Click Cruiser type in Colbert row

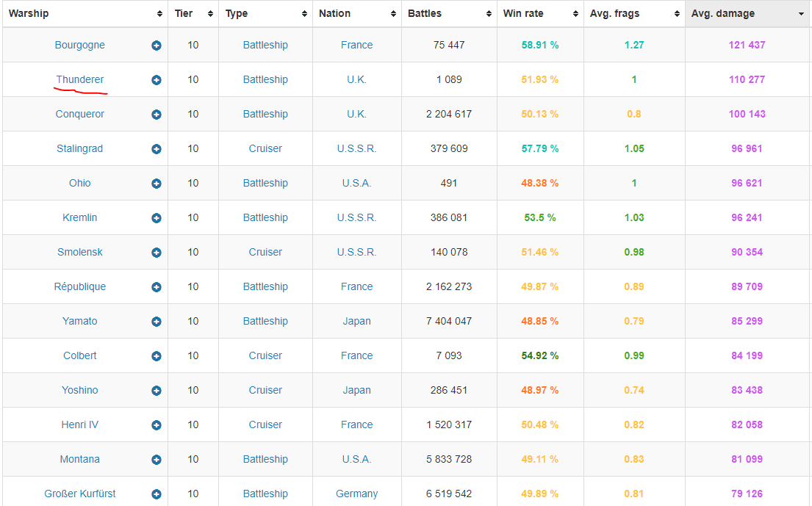266,355
